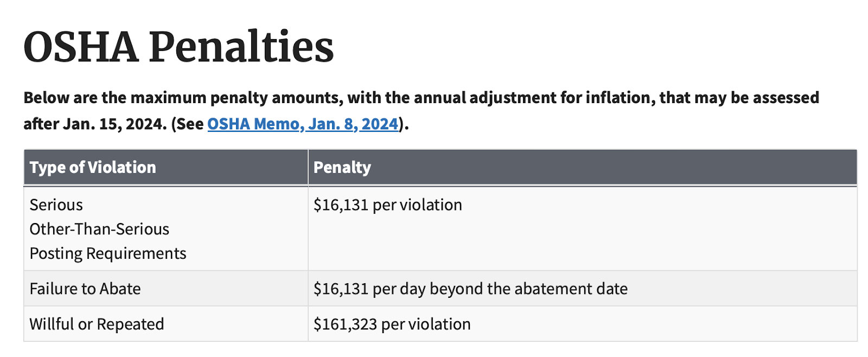This screenshot has width=868, height=357.
Task: Click the "Posting Requirements" violation text
Action: [108, 254]
